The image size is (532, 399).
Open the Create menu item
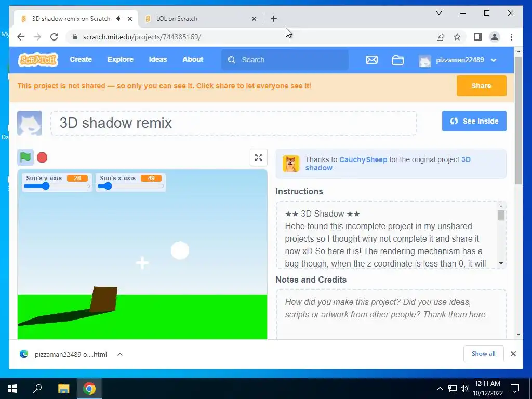tap(81, 59)
